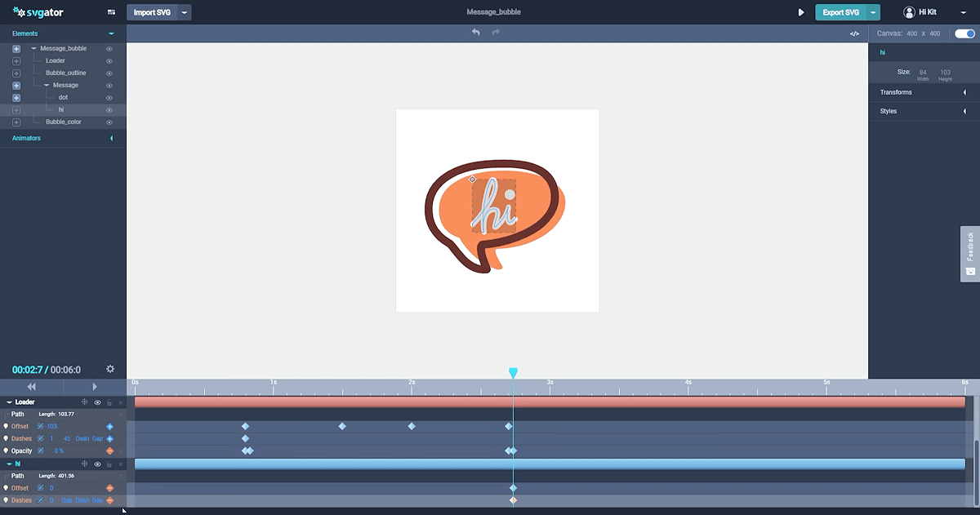This screenshot has width=980, height=515.
Task: Open the Export SVG dropdown arrow
Action: 875,13
